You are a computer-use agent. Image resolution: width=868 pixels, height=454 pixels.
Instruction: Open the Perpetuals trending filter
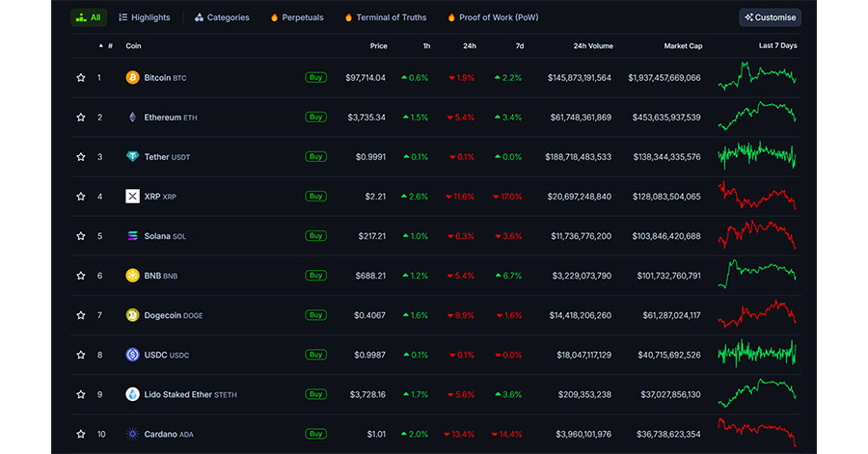(x=297, y=17)
